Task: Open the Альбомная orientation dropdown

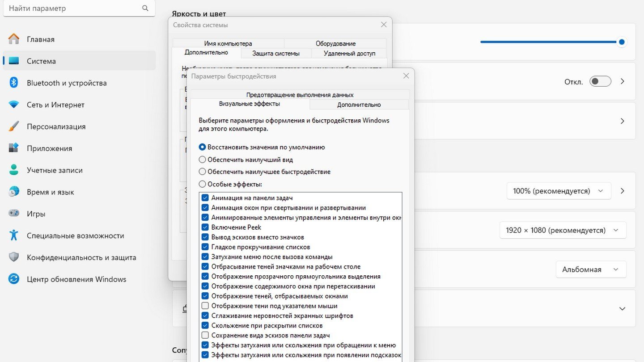Action: click(x=591, y=269)
